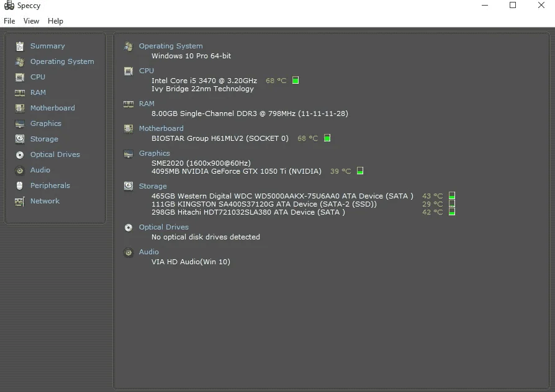
Task: Click CPU icon beside CPU heading in summary panel
Action: [x=129, y=71]
